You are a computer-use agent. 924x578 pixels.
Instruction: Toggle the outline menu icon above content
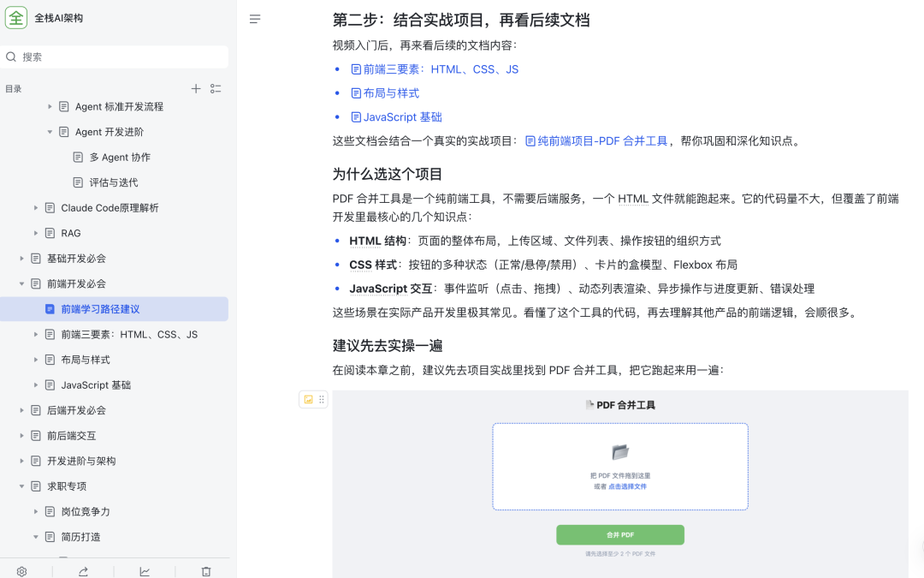tap(255, 20)
